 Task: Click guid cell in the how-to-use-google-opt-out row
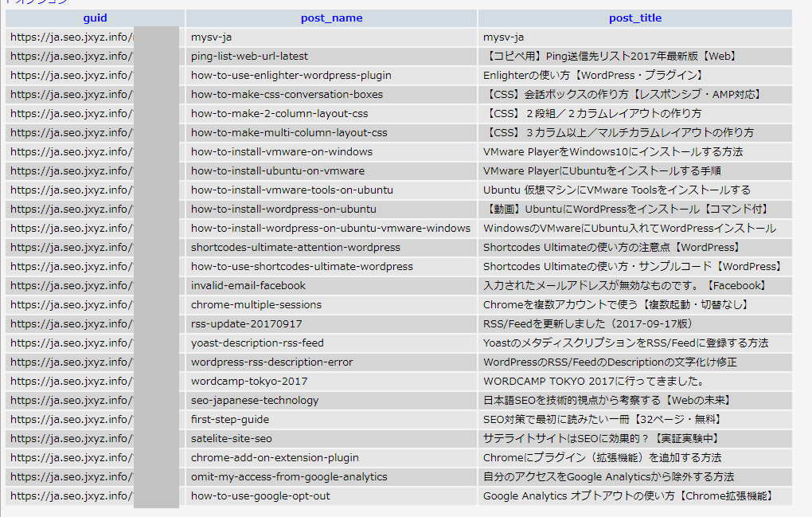tap(71, 496)
